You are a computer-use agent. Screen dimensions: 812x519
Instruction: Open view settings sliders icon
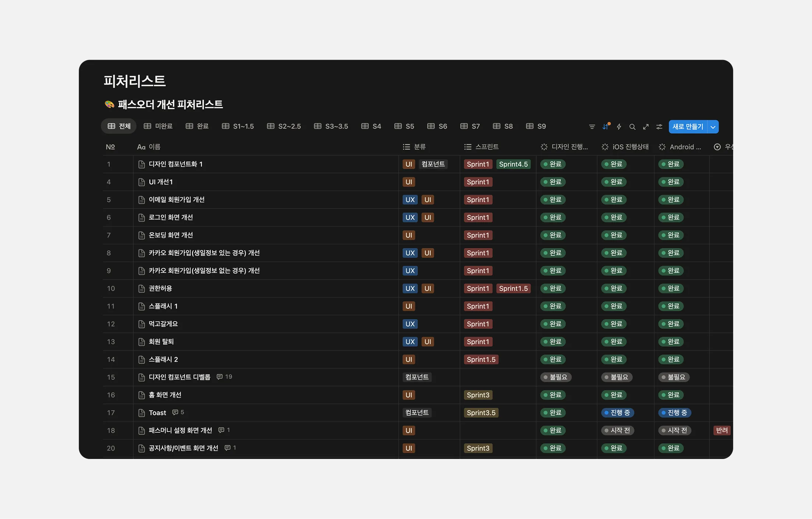click(659, 127)
